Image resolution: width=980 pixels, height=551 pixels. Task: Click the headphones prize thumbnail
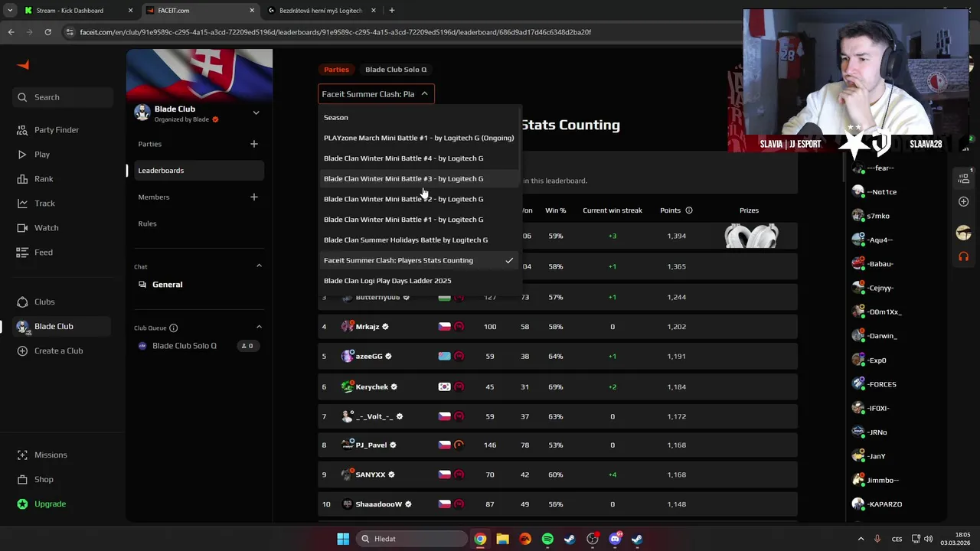point(751,236)
